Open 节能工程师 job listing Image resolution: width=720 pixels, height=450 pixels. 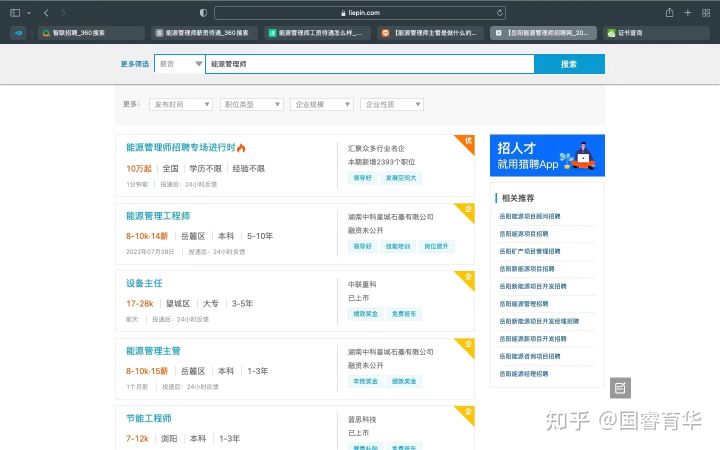click(149, 418)
